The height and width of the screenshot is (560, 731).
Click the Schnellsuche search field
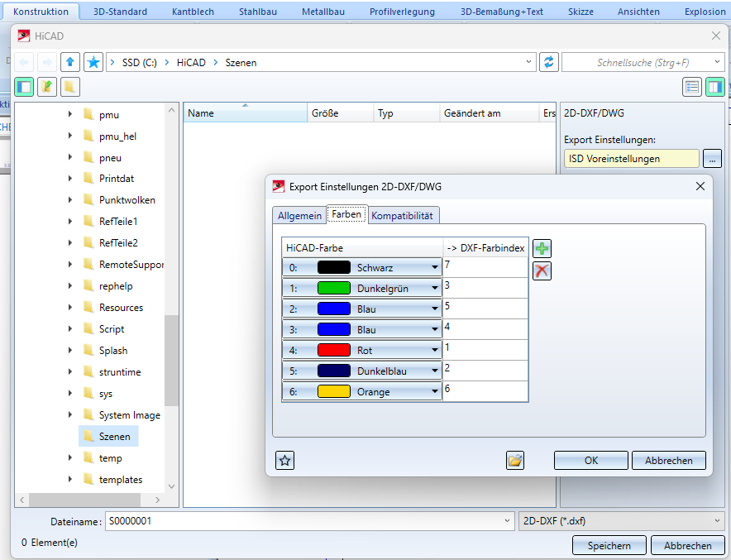643,63
